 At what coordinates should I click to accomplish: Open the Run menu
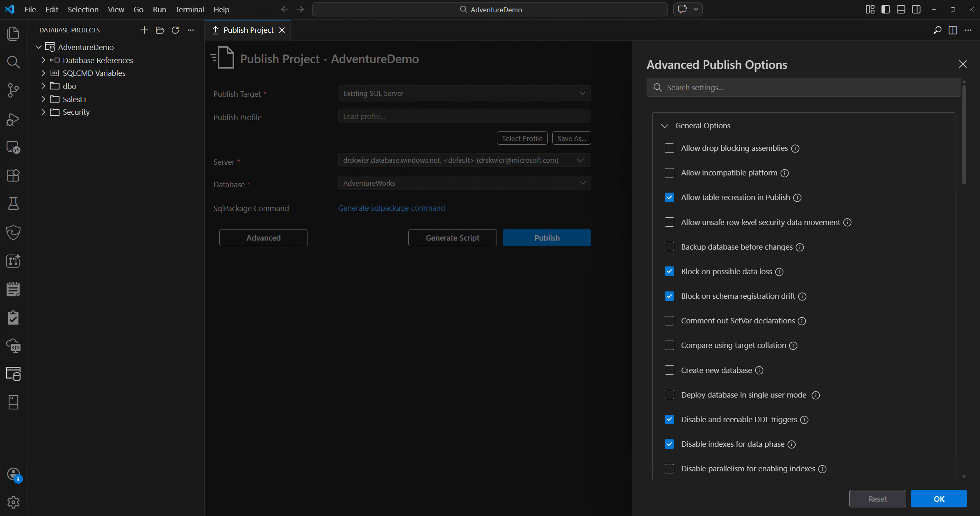tap(160, 9)
